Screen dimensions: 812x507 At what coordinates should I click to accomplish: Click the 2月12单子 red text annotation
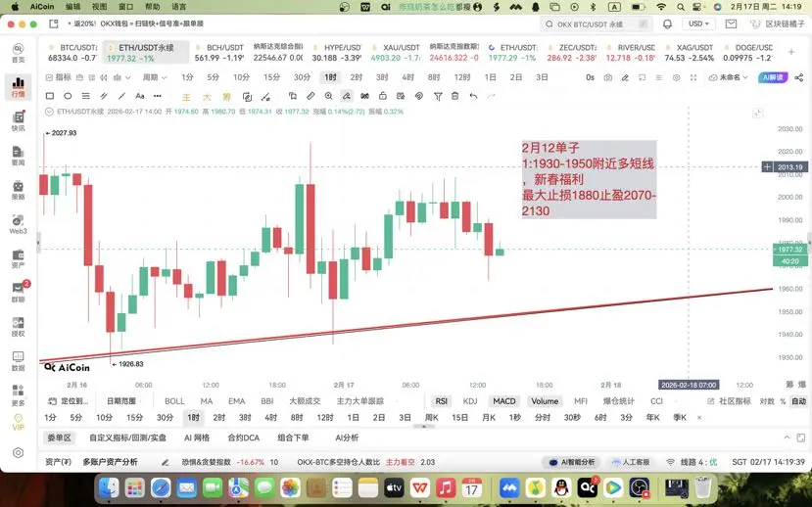click(589, 179)
